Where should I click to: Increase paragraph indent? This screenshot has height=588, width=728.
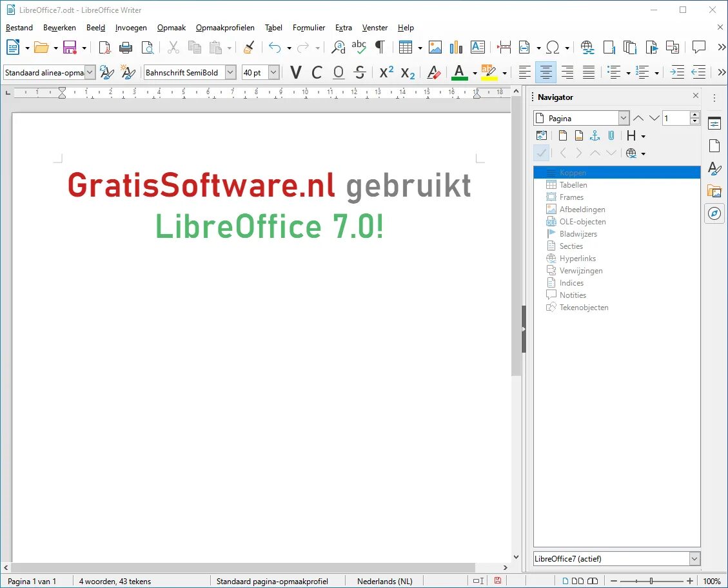[678, 72]
